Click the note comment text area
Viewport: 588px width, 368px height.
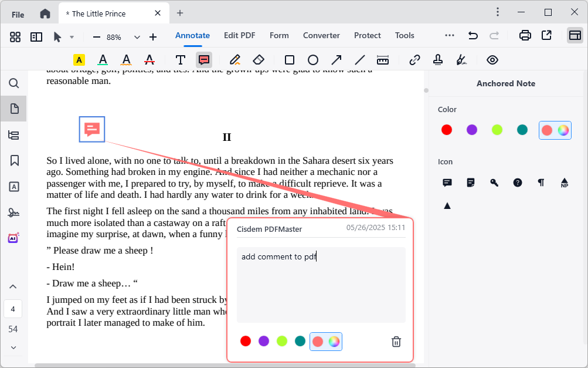[321, 285]
